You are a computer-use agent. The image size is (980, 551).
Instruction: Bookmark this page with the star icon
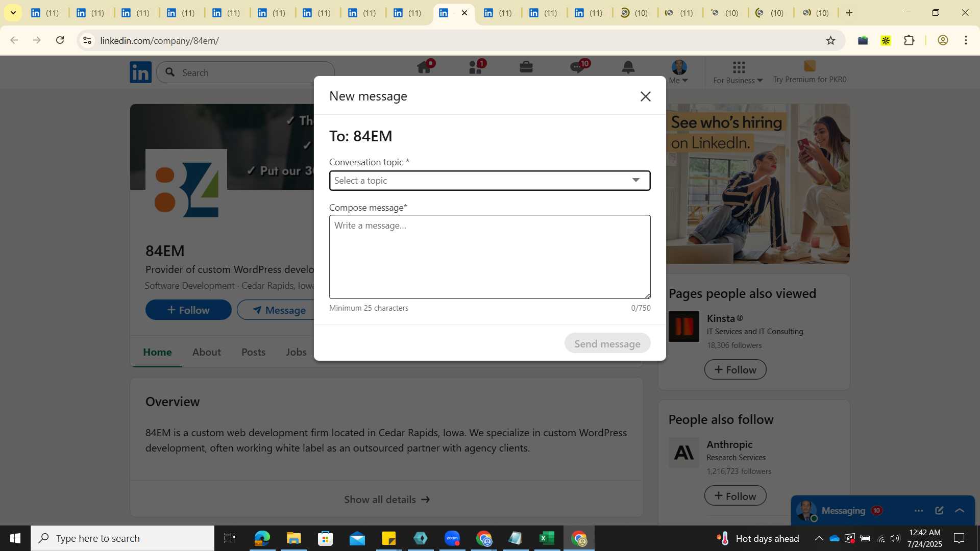[830, 40]
